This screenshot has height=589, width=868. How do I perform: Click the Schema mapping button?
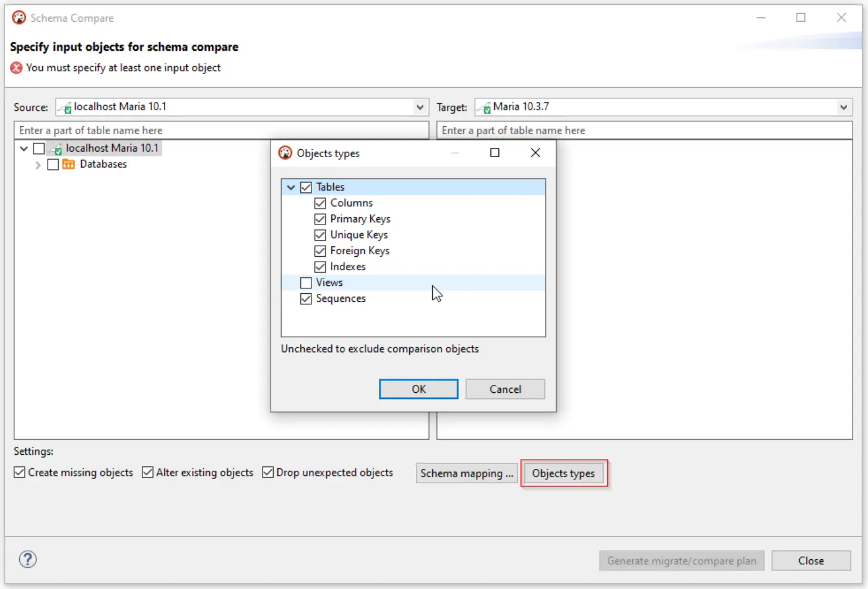click(x=466, y=473)
